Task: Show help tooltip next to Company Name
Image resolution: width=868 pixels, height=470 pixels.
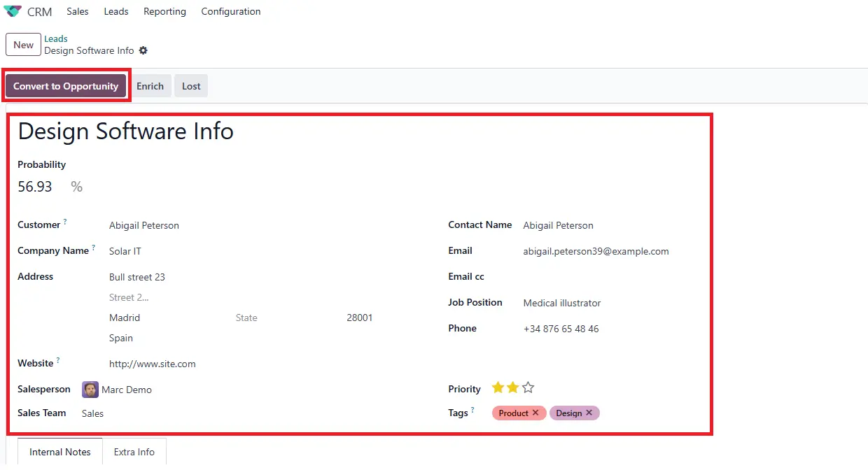Action: pyautogui.click(x=93, y=248)
